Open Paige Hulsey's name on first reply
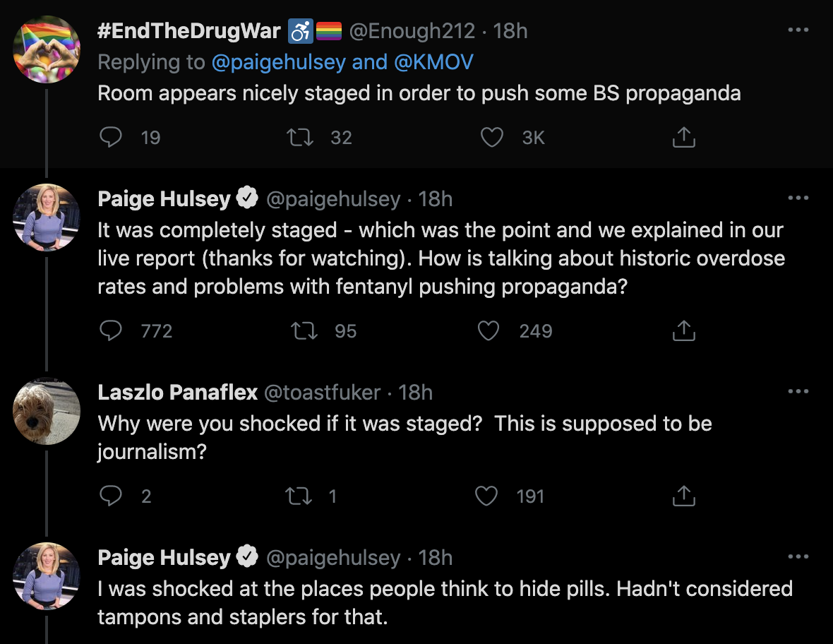 (164, 198)
